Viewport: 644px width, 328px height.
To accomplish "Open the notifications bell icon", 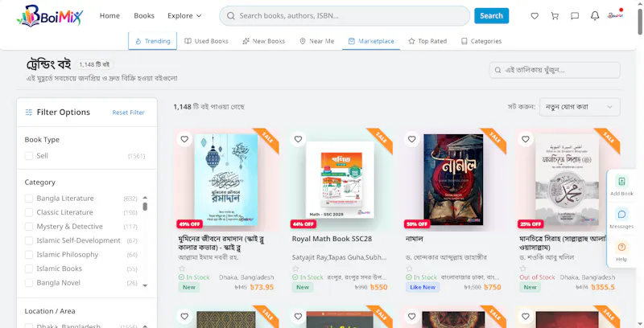I will pos(595,16).
